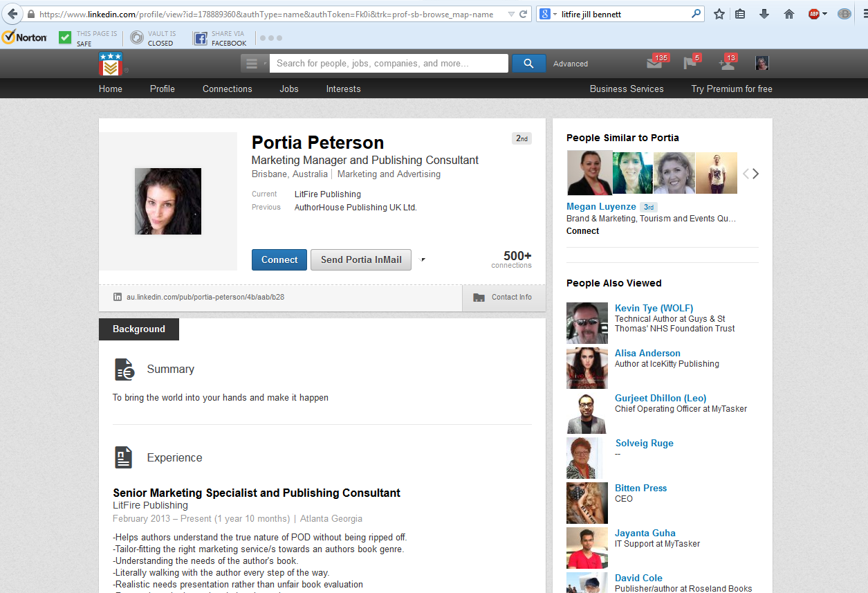
Task: Open the Norton Vault closed toggle
Action: pyautogui.click(x=137, y=38)
